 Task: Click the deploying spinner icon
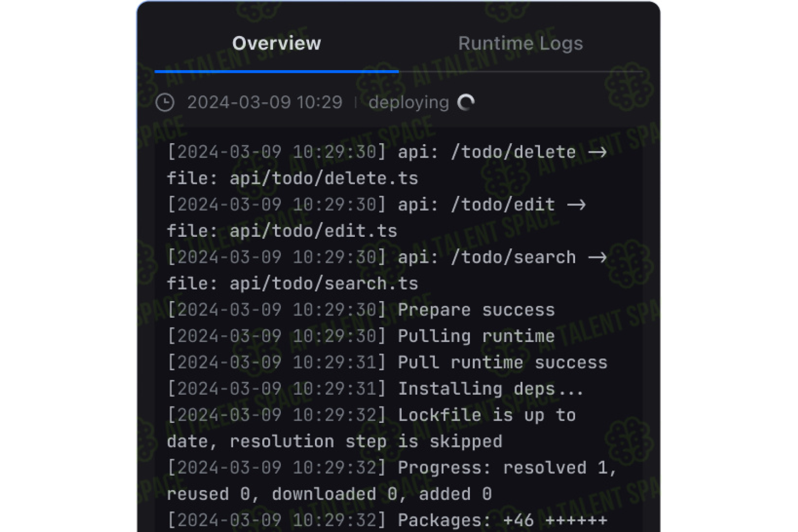tap(466, 102)
